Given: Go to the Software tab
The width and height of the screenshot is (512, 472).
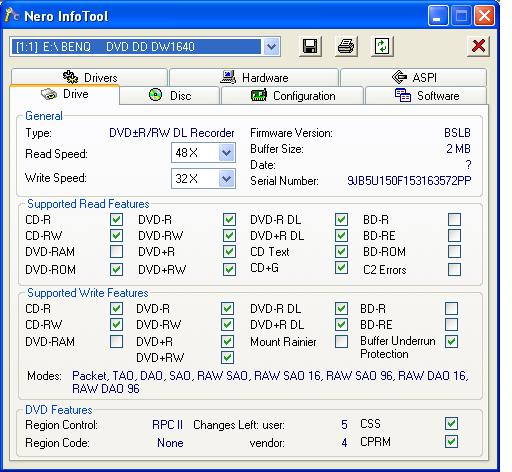Looking at the screenshot, I should click(426, 96).
